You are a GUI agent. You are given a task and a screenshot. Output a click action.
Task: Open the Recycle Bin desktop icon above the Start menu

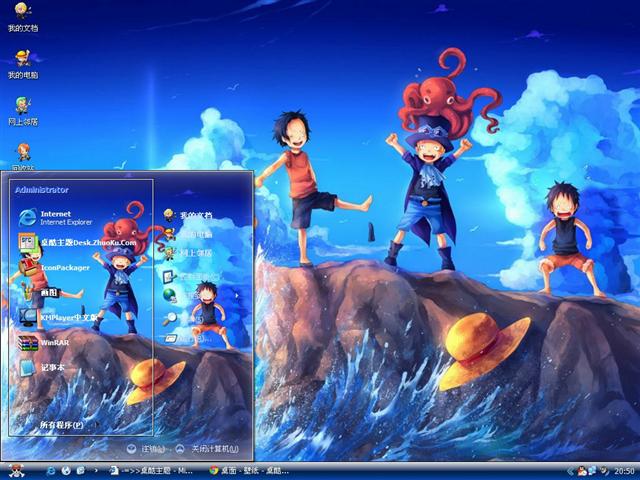point(23,157)
